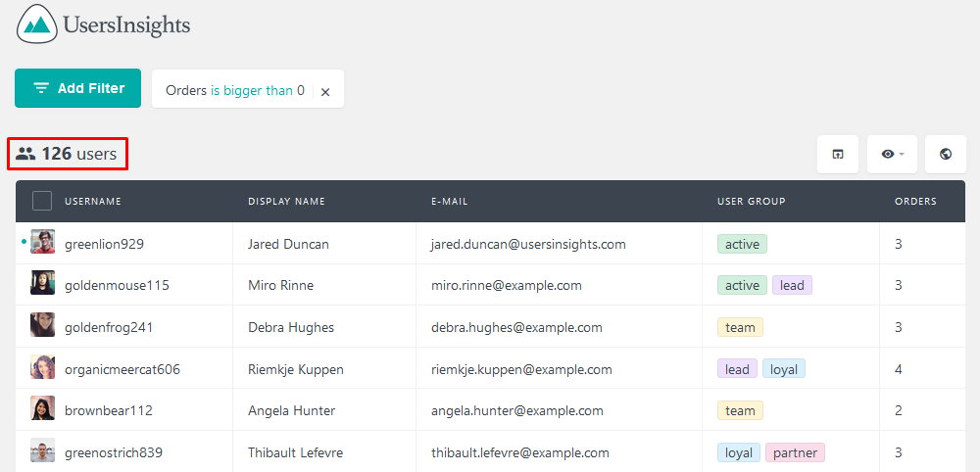
Task: Click the partner tag for Thibault Lefevre
Action: 795,452
